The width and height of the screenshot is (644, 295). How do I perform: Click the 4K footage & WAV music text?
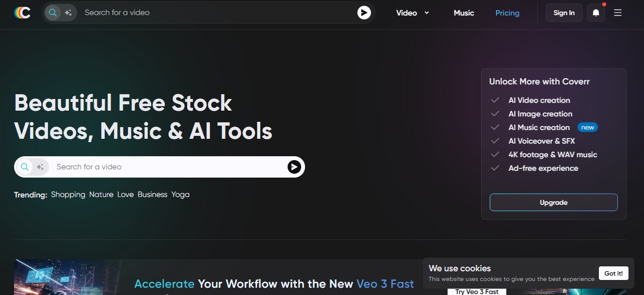(553, 155)
